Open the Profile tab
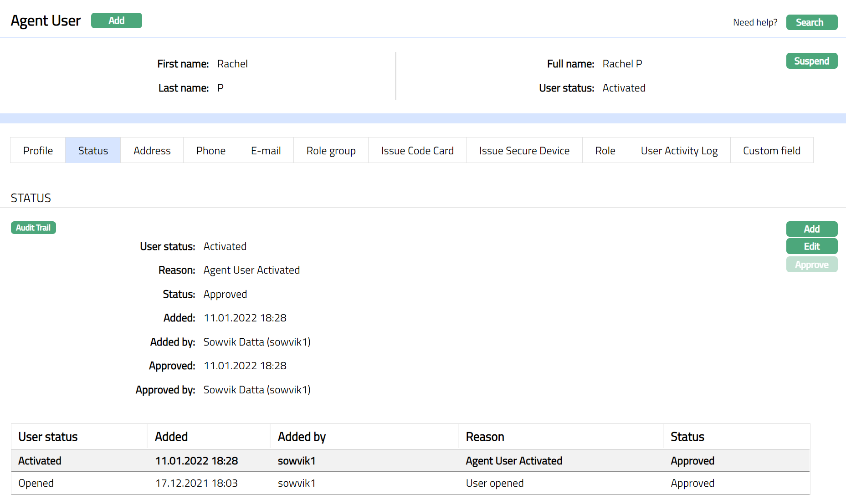 click(x=38, y=151)
